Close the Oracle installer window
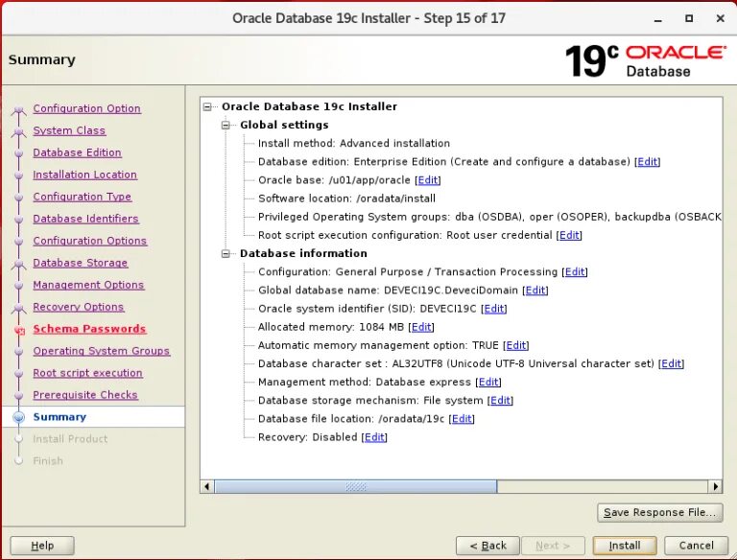737x560 pixels. [720, 19]
